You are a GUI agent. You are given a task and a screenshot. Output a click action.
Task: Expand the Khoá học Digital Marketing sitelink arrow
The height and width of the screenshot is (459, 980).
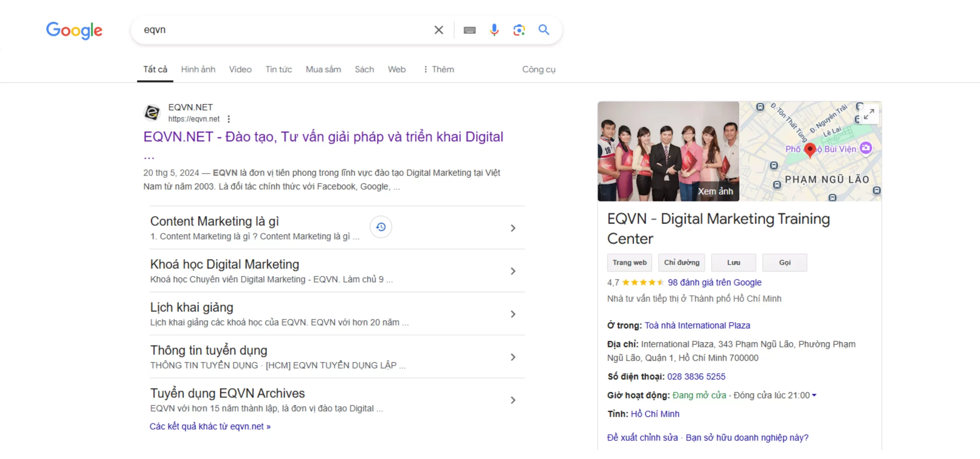point(513,271)
